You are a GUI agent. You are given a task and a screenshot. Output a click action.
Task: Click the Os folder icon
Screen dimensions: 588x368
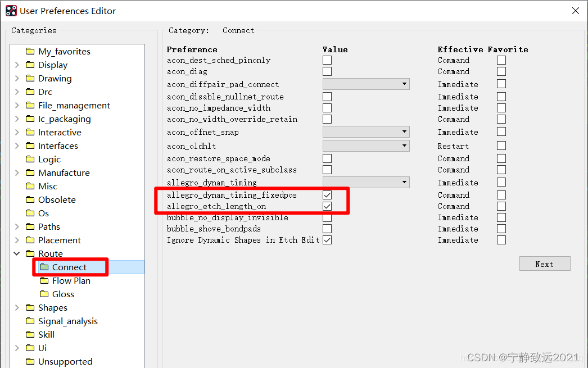(x=30, y=213)
